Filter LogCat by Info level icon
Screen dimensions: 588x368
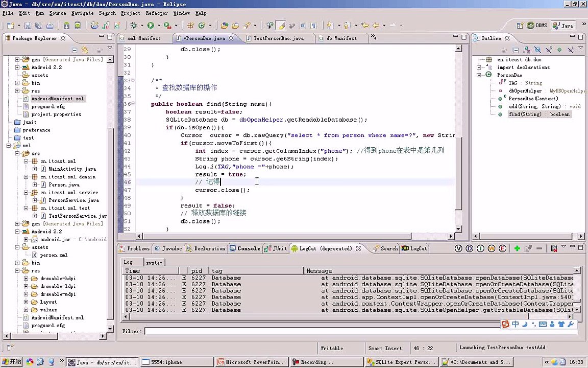[x=480, y=248]
